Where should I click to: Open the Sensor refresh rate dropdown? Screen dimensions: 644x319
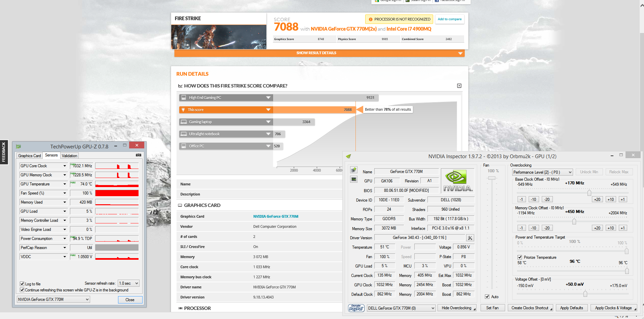pyautogui.click(x=128, y=283)
